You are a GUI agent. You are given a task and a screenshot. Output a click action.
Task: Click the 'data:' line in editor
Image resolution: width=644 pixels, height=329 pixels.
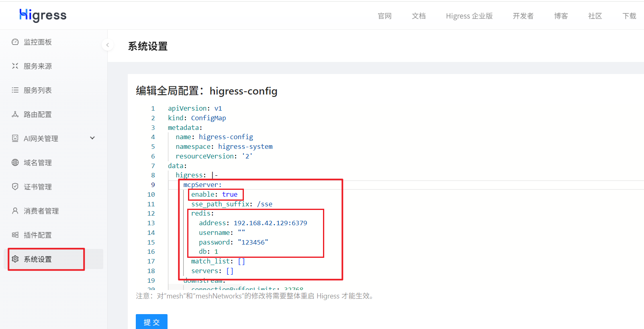tap(177, 166)
